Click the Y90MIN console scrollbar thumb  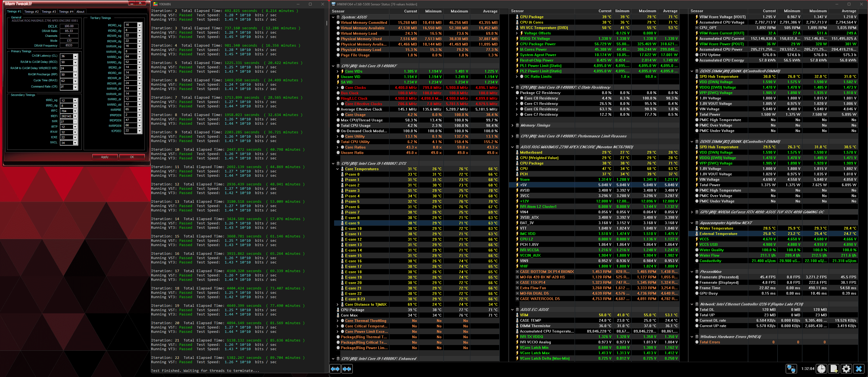coord(327,23)
